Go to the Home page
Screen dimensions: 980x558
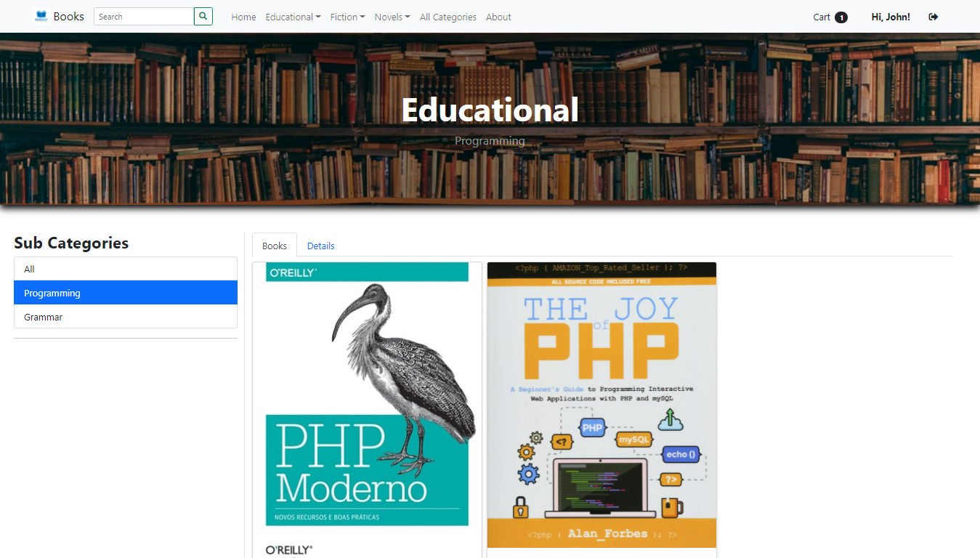(243, 17)
